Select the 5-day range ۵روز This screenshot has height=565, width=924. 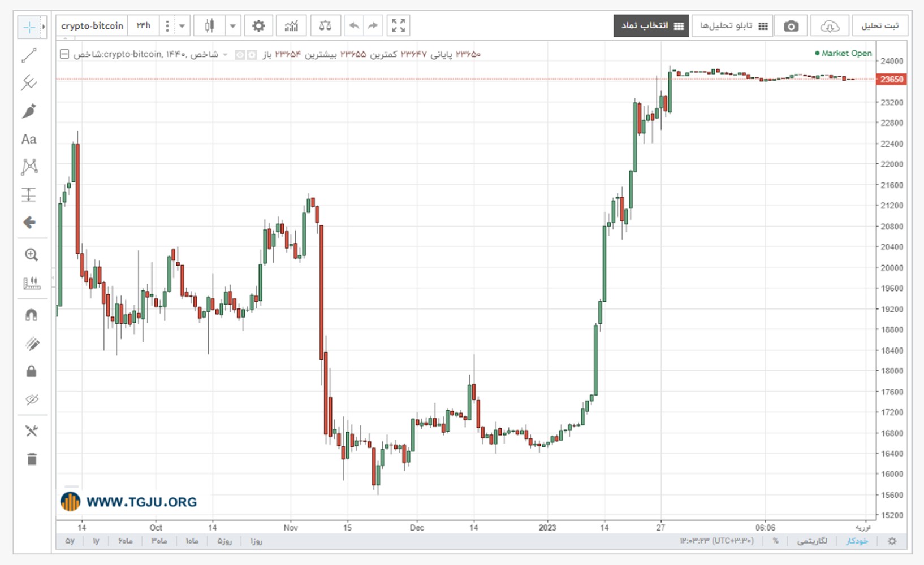(x=224, y=541)
